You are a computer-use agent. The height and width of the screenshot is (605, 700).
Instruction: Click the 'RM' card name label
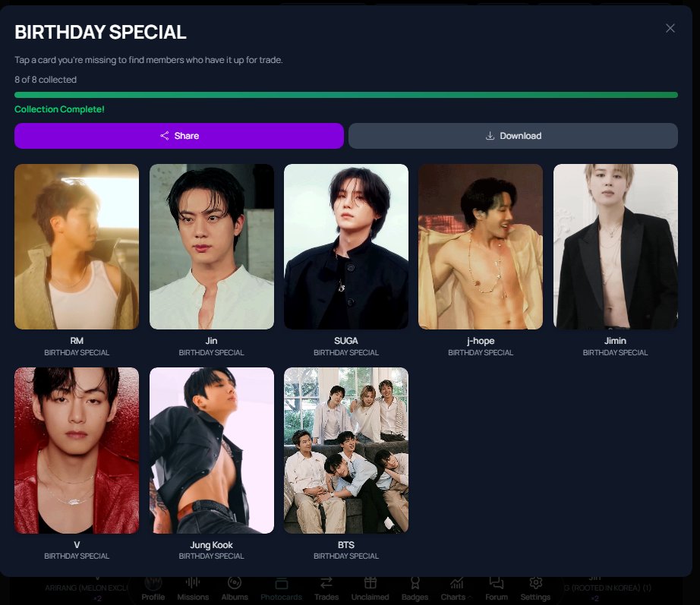(77, 341)
